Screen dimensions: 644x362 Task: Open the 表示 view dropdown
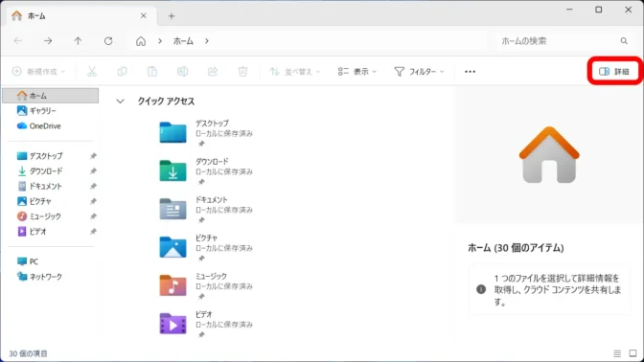coord(356,72)
